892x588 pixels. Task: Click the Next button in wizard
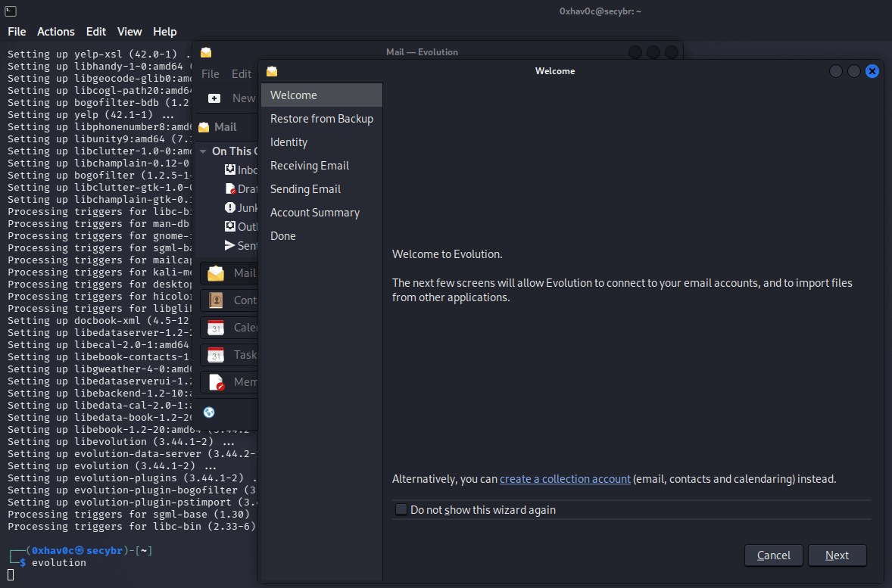point(837,555)
